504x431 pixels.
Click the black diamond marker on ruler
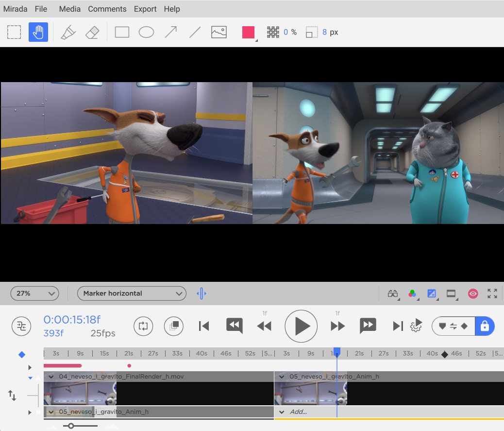pyautogui.click(x=445, y=354)
